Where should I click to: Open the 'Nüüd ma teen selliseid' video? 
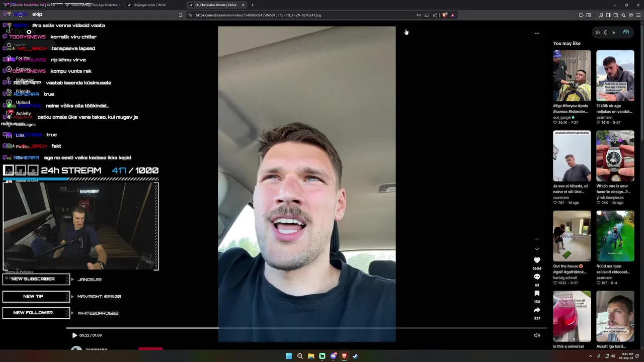click(615, 236)
